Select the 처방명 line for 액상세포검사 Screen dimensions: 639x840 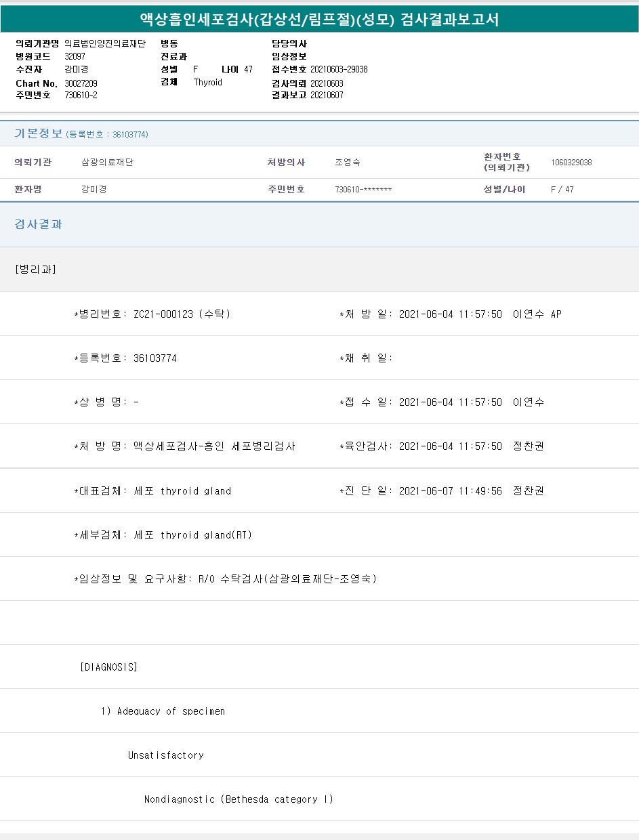(x=184, y=446)
